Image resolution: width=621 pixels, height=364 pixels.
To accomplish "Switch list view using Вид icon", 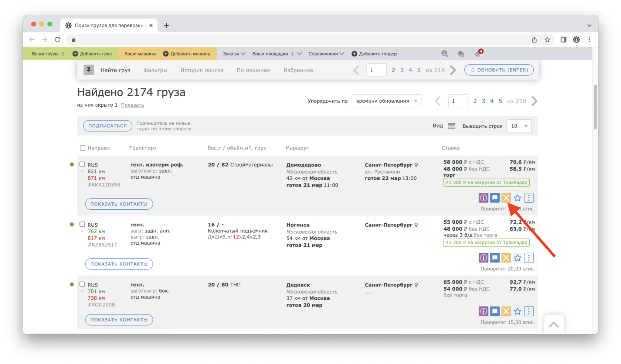I will 451,126.
